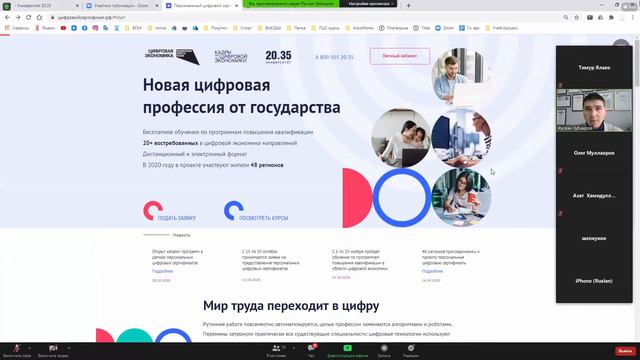Open the Instagram bookmark icon
Screen dimensions: 640x360
95,28
